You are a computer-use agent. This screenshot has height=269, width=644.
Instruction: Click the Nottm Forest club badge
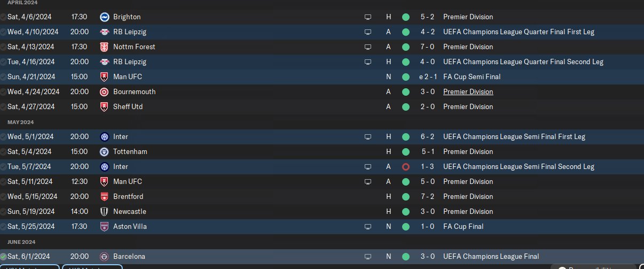click(104, 47)
